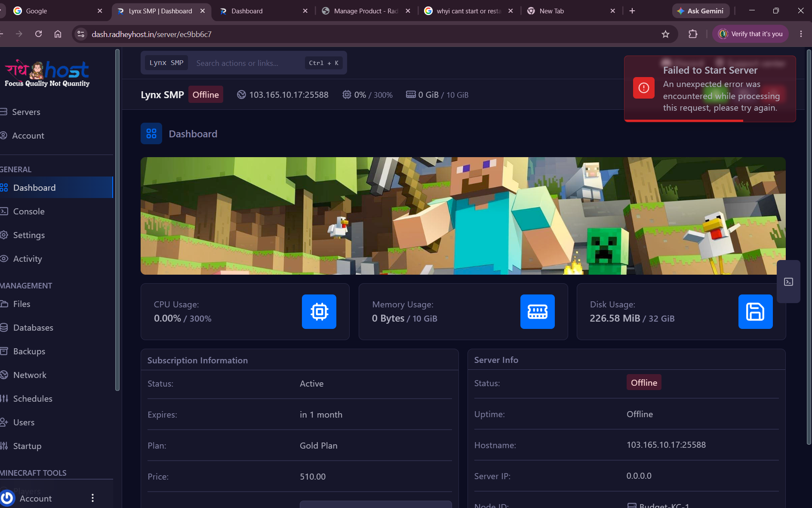This screenshot has width=812, height=508.
Task: Click the Console terminal icon in sidebar
Action: tap(4, 211)
